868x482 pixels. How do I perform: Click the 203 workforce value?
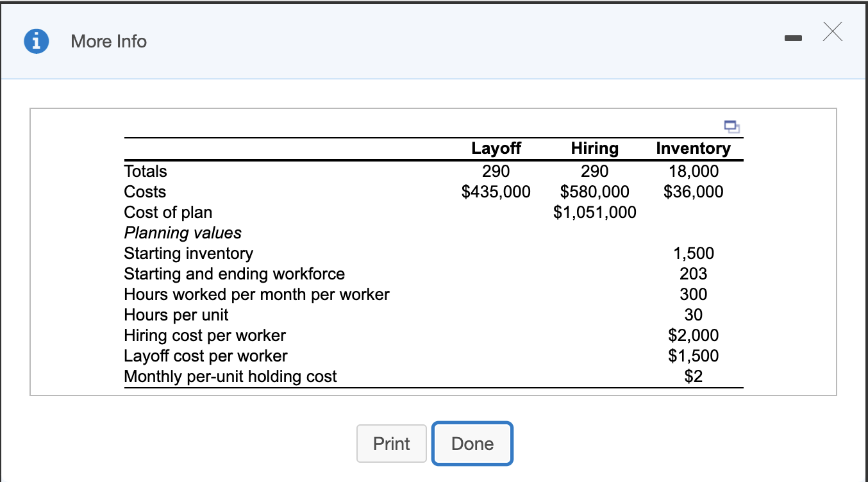coord(694,274)
